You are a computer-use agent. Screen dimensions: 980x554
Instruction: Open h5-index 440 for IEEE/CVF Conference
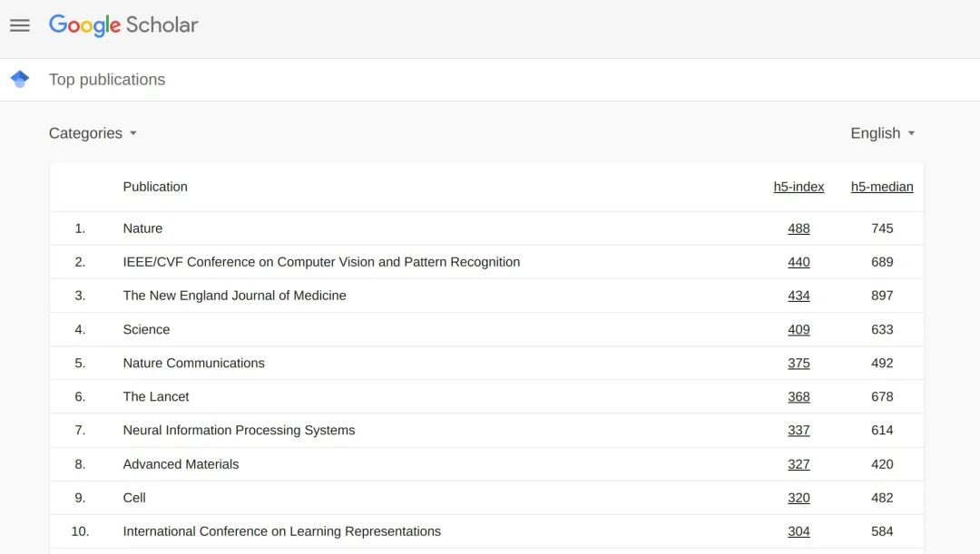pyautogui.click(x=799, y=262)
